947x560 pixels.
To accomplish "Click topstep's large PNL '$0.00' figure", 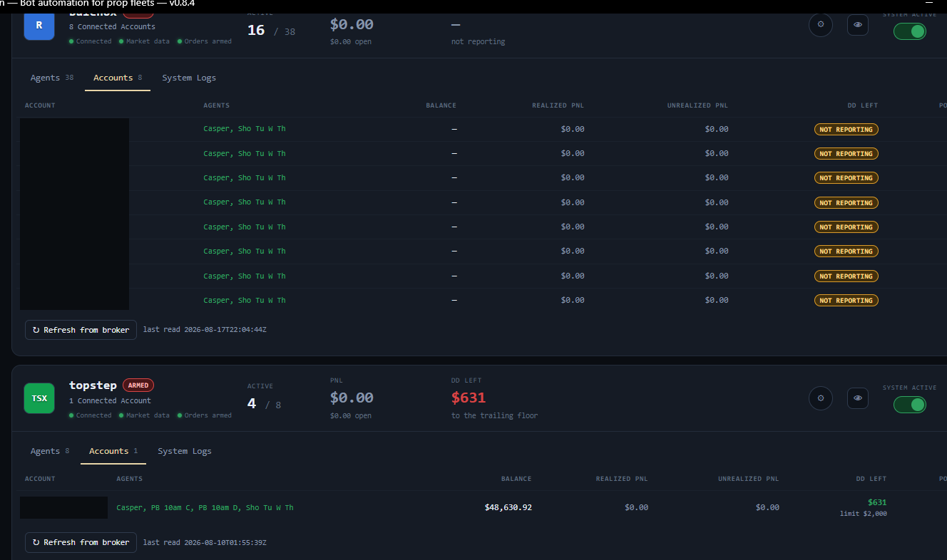I will pos(352,398).
